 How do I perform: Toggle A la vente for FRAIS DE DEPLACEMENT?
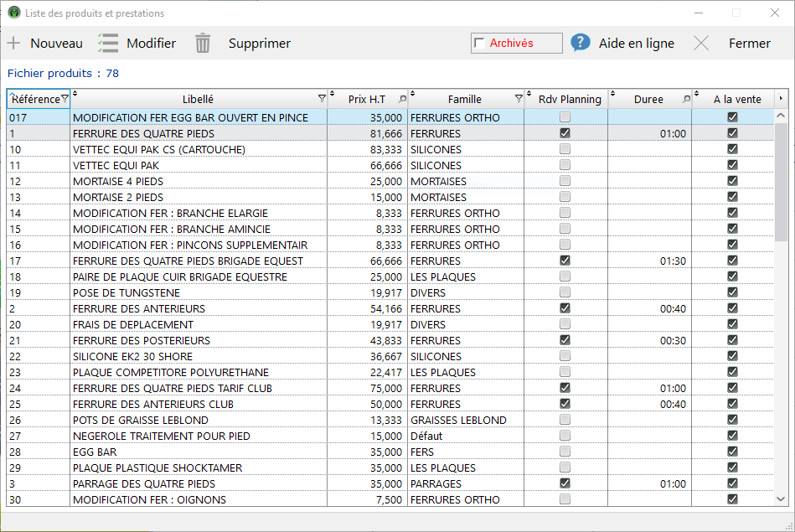[732, 324]
